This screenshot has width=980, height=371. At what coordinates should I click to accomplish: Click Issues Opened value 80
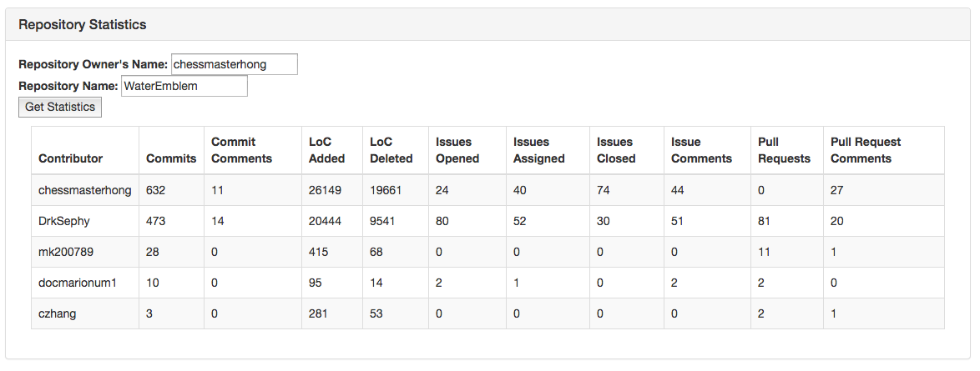click(x=442, y=221)
